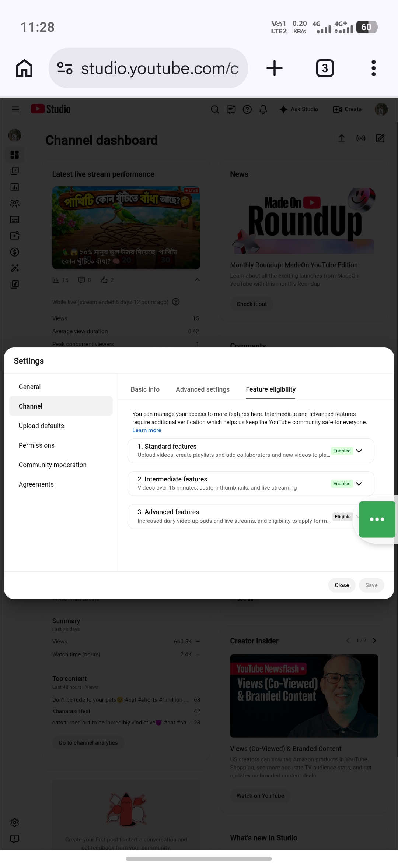Open Send feedback icon in the sidebar

tap(15, 839)
